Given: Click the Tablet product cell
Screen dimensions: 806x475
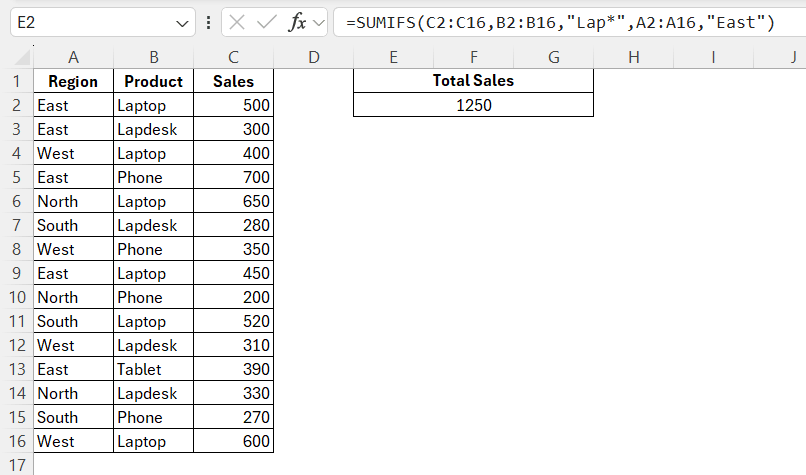Looking at the screenshot, I should 153,369.
